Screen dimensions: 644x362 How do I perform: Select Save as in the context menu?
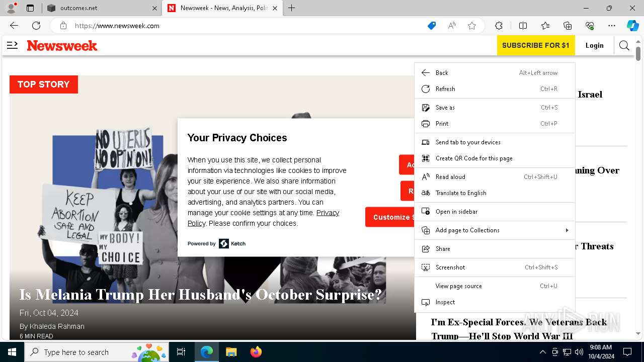[495, 108]
